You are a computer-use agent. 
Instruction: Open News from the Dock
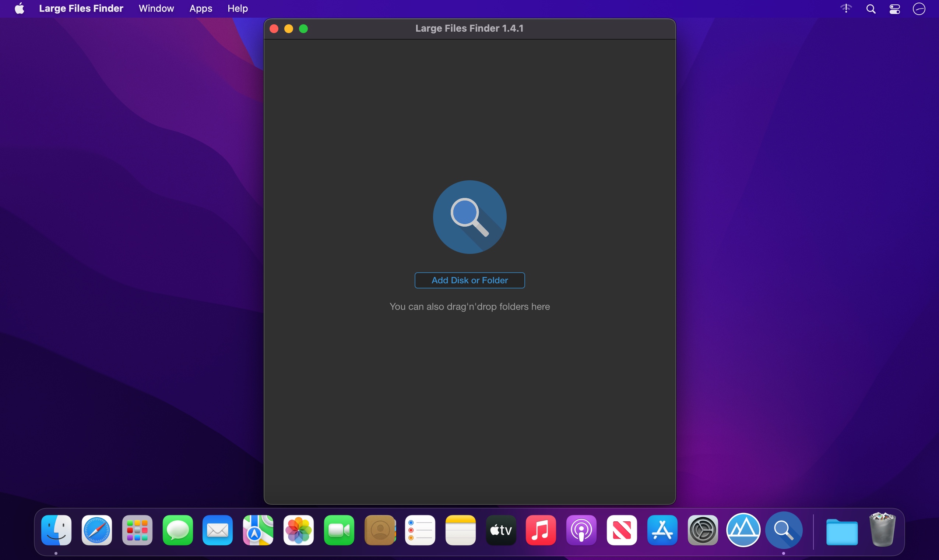(622, 530)
